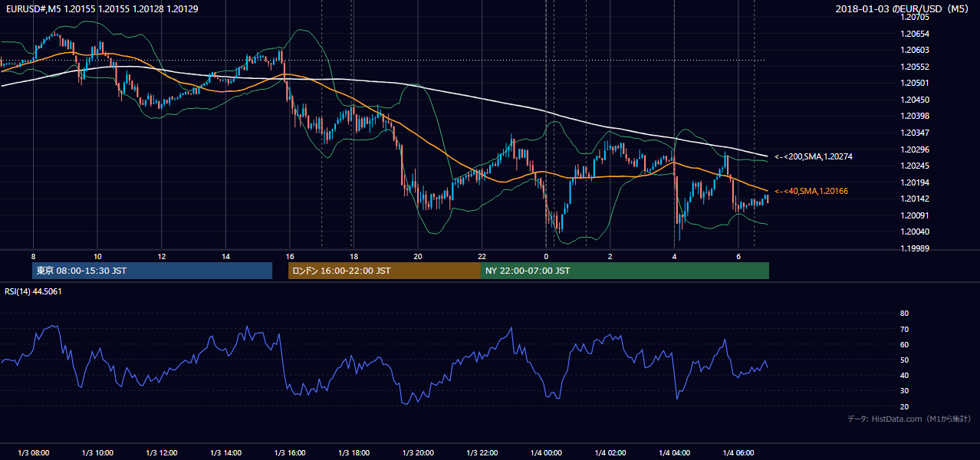This screenshot has height=460, width=980.
Task: Click price axis value 1.19989
Action: (916, 248)
